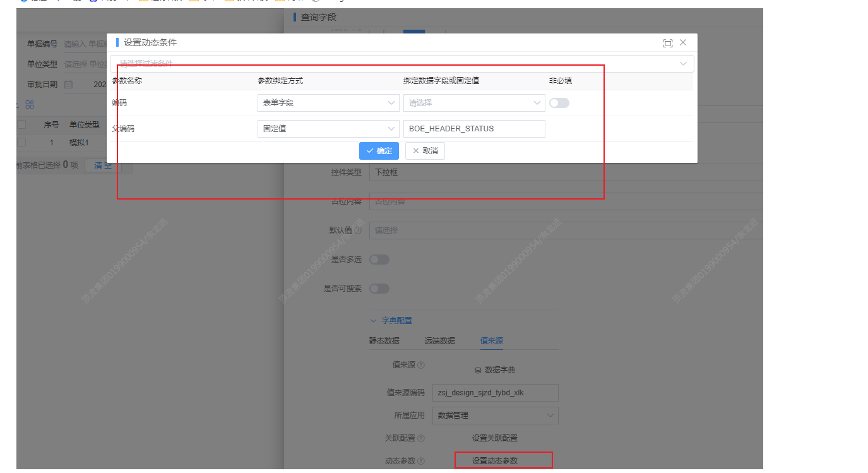Click the calendar icon in 审批日期
The width and height of the screenshot is (868, 473).
pos(69,85)
